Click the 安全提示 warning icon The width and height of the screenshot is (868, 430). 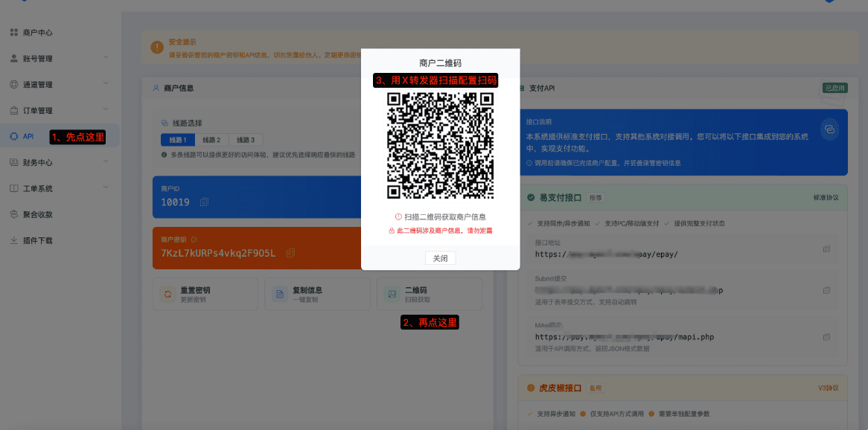tap(157, 48)
